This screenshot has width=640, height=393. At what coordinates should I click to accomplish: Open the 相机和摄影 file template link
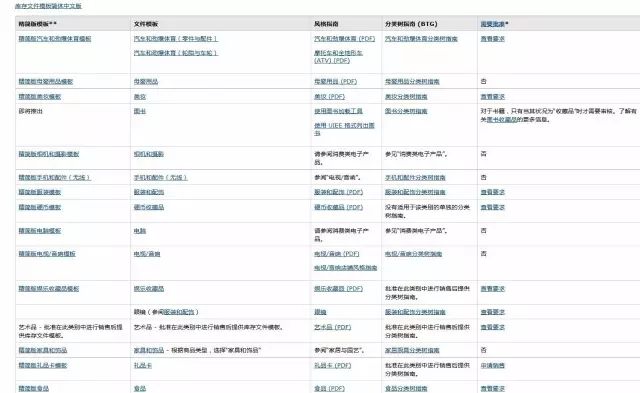pos(149,154)
